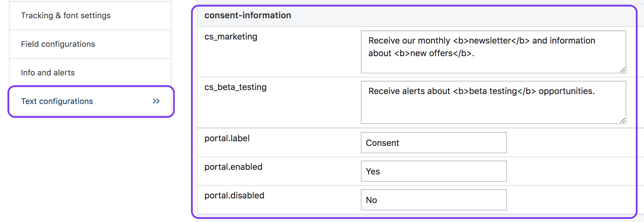Select the Text configurations menu item
The image size is (644, 222).
point(57,101)
